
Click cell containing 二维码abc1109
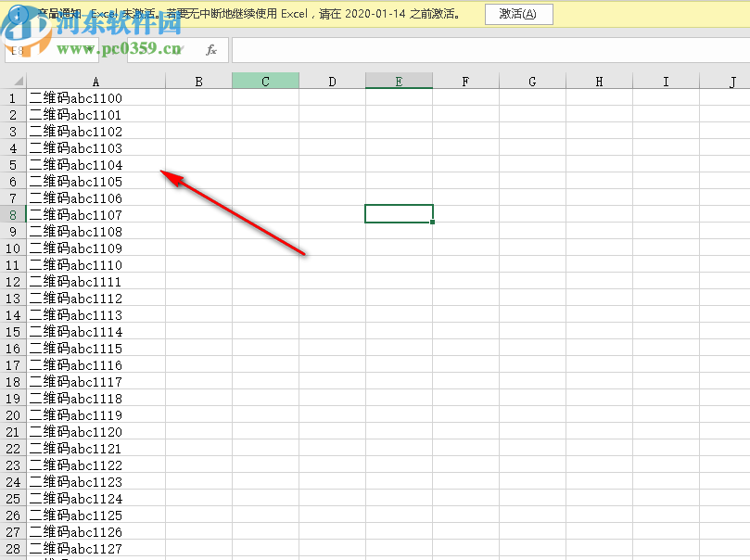[x=96, y=248]
